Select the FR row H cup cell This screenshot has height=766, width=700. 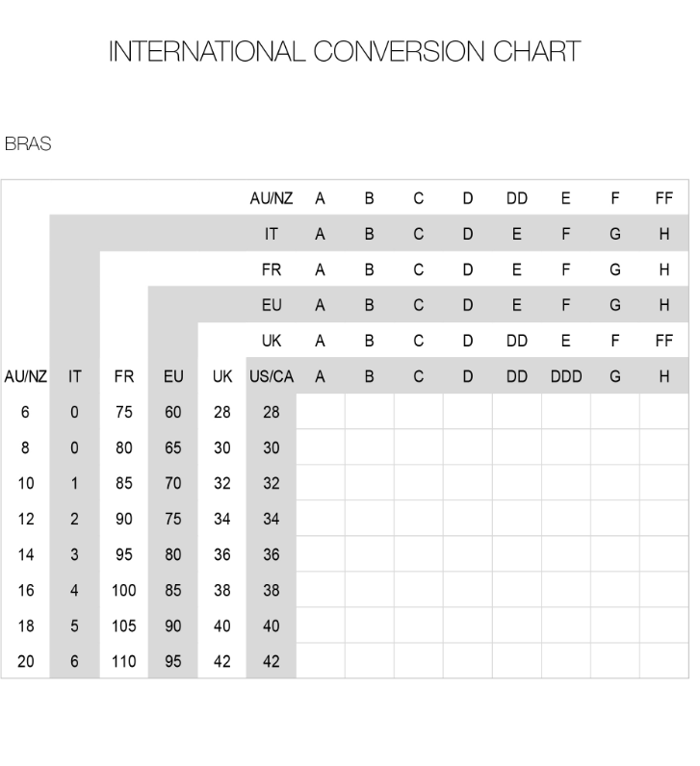click(663, 269)
